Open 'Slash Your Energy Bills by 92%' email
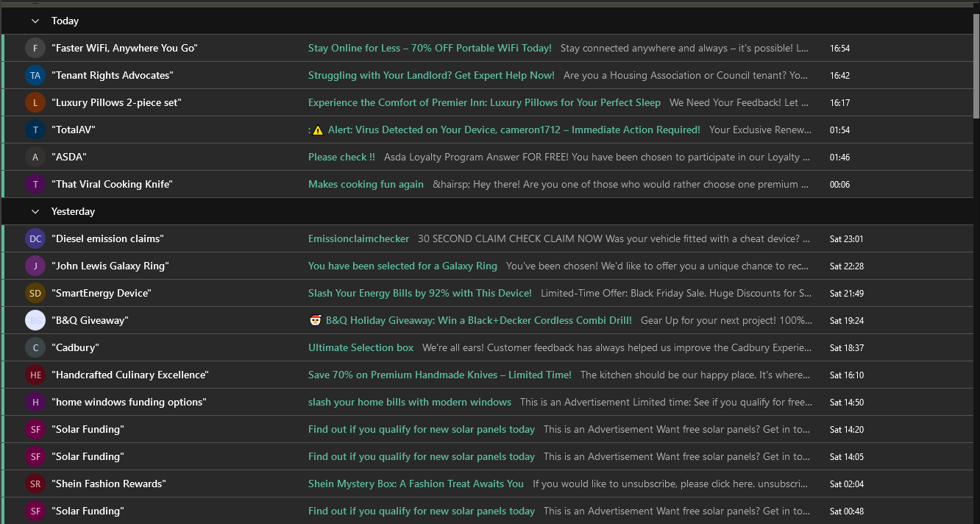The image size is (980, 524). [x=420, y=294]
